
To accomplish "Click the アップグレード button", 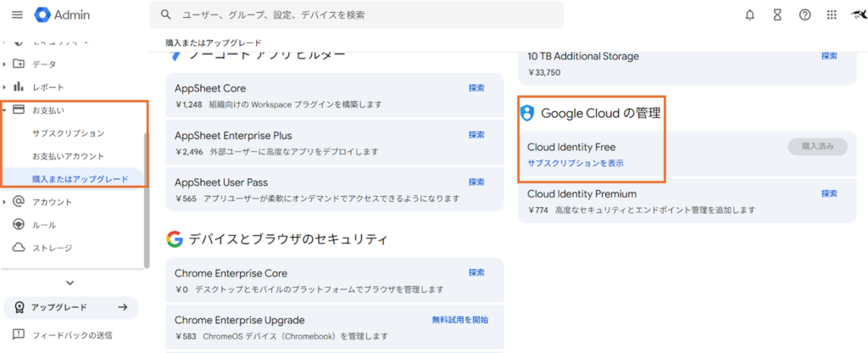I will click(x=70, y=307).
